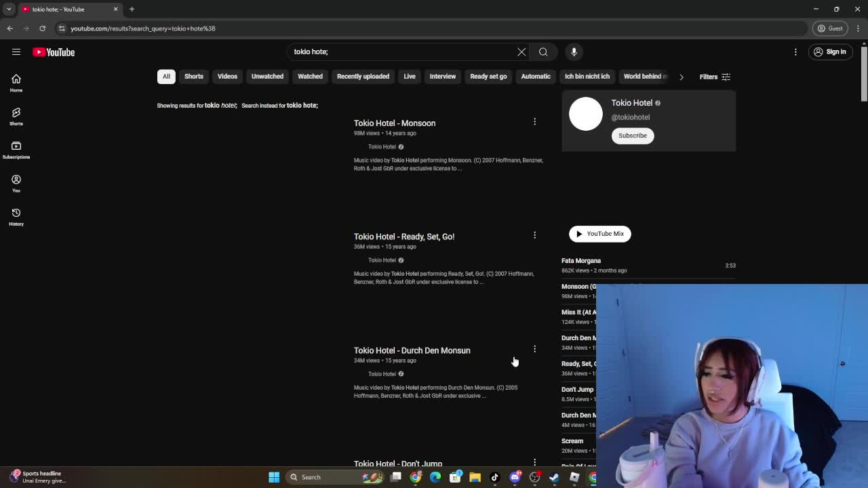Open the YouTube guide hamburger menu

coord(16,52)
